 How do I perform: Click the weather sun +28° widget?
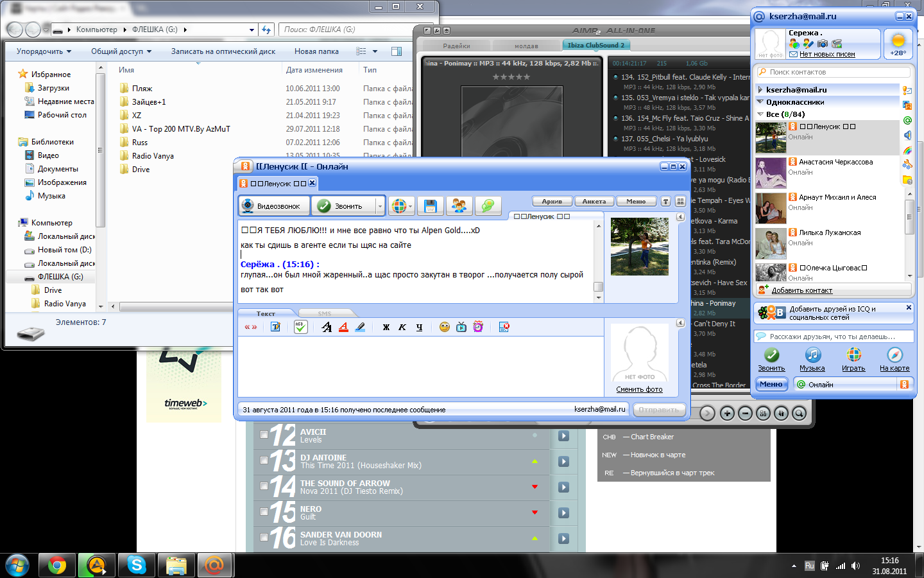[x=898, y=44]
